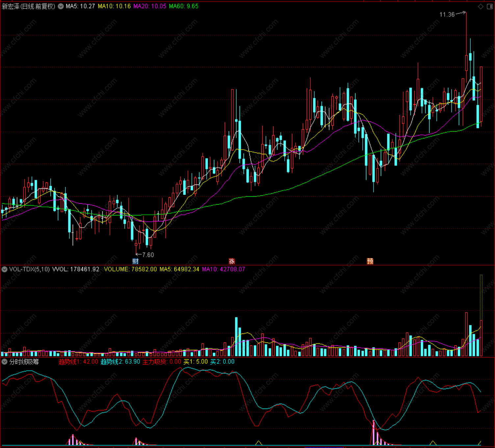This screenshot has width=495, height=448.
Task: Click the 涨 marker icon below chart
Action: (232, 261)
